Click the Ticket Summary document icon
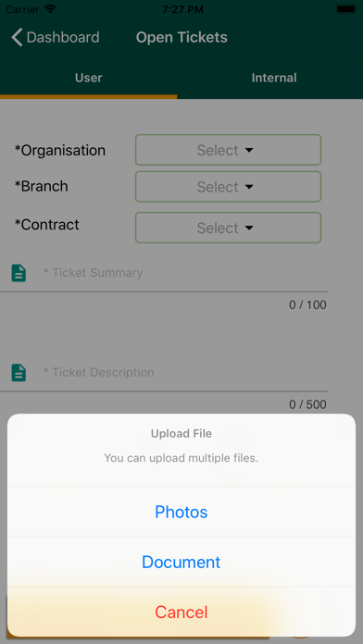 [19, 273]
